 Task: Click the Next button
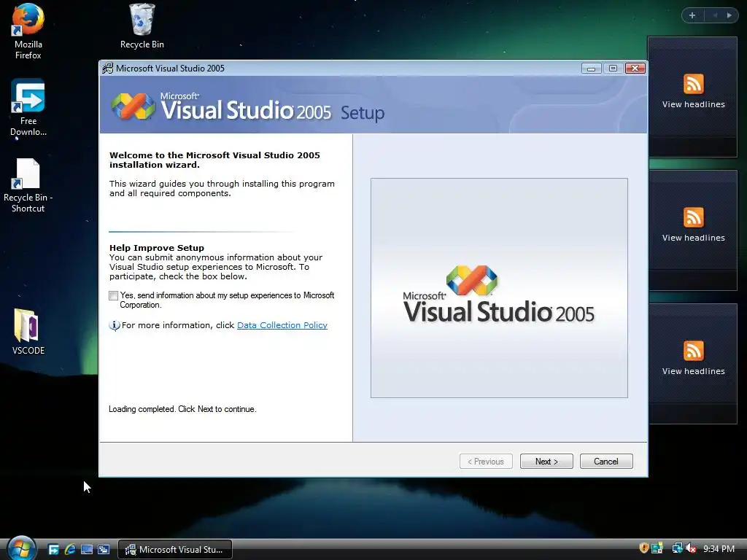(546, 462)
